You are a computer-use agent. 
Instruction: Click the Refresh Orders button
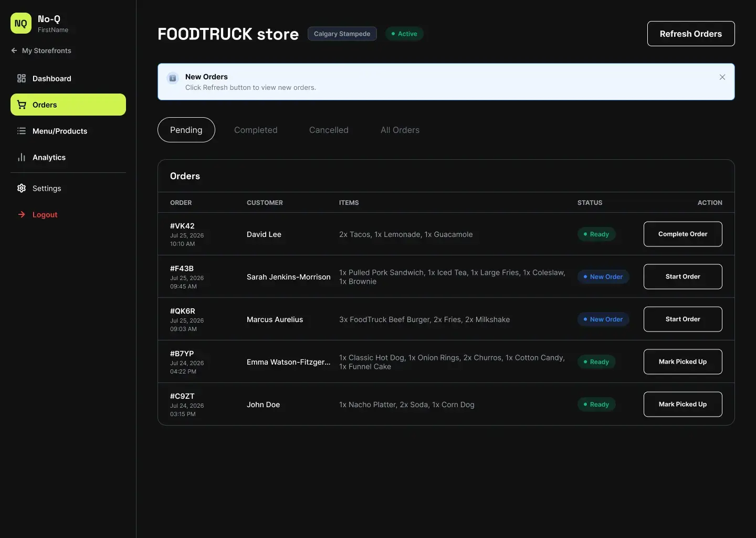(x=691, y=34)
